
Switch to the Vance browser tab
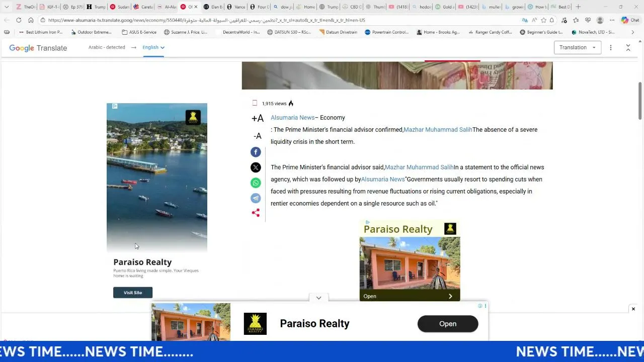pyautogui.click(x=236, y=7)
